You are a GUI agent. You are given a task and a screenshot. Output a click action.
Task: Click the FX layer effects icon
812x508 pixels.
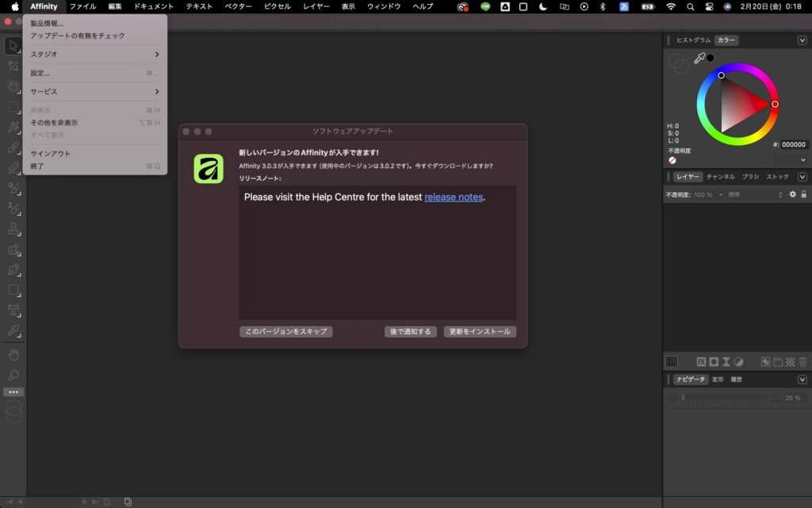(701, 361)
